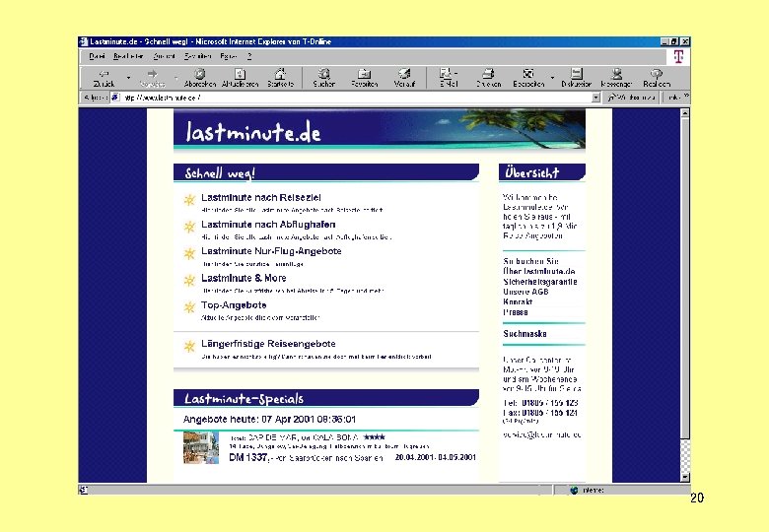Open Sicherheitsgarantie sidebar link
Screen dimensions: 769x532
pyautogui.click(x=540, y=282)
